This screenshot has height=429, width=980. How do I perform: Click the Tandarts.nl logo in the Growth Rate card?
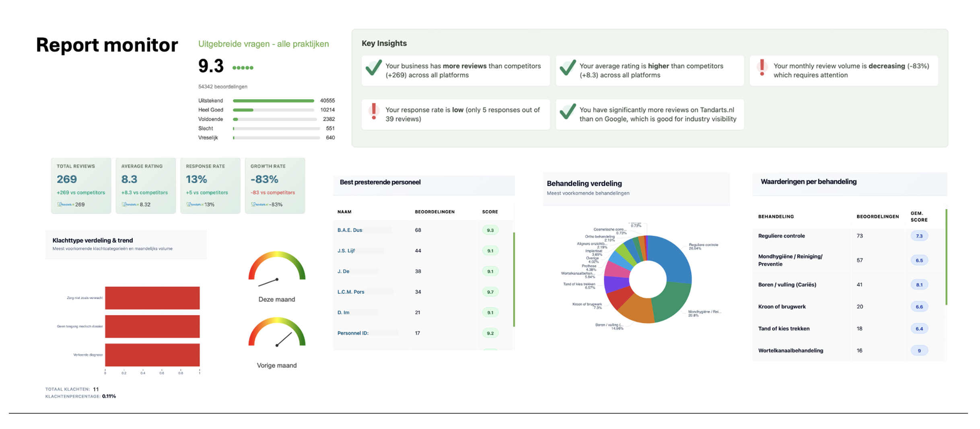[x=259, y=204]
